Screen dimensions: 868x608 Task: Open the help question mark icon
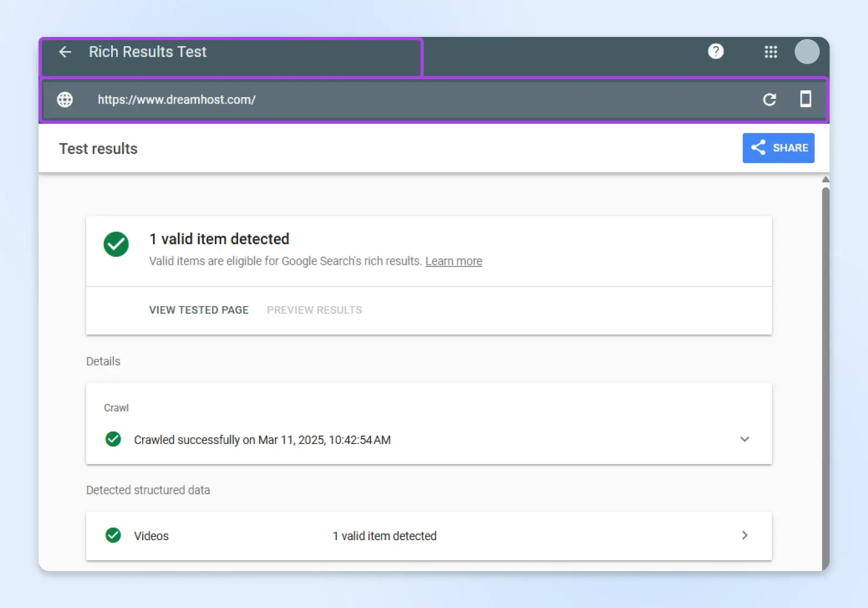click(716, 52)
